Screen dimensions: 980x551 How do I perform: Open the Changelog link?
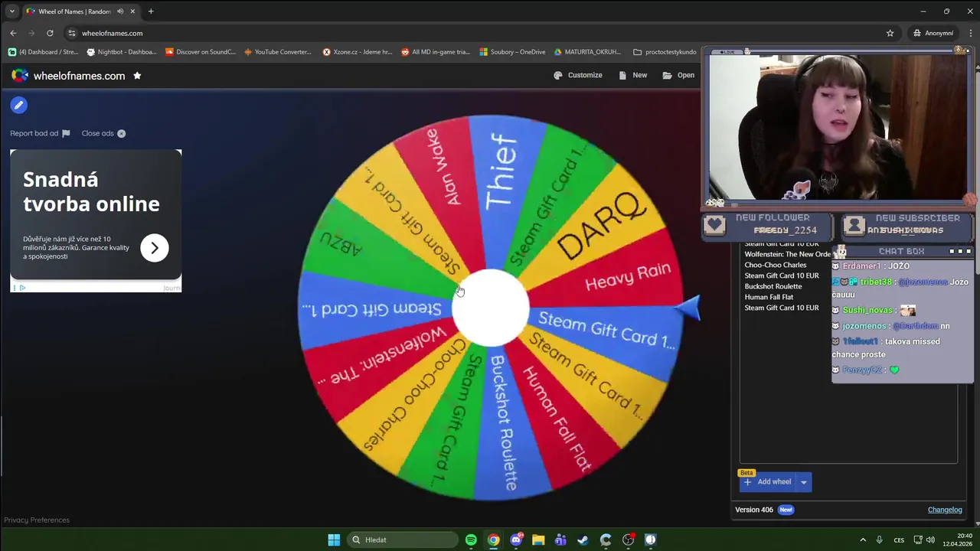coord(945,510)
